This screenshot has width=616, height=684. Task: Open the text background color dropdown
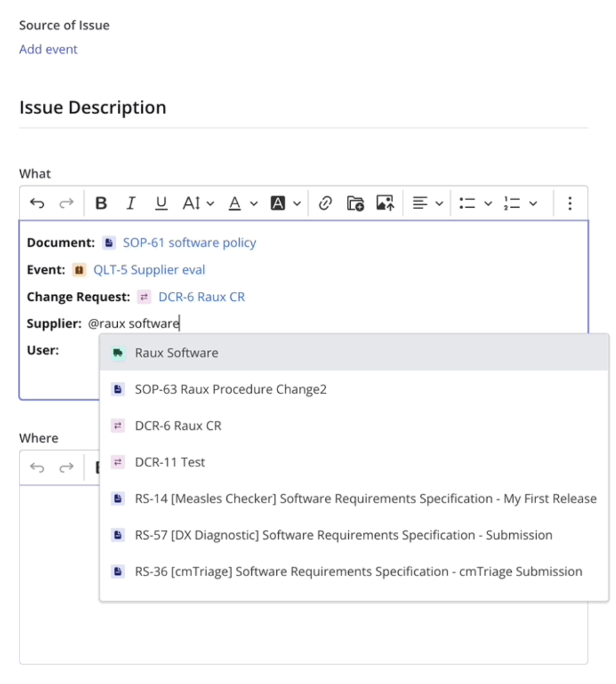click(286, 203)
